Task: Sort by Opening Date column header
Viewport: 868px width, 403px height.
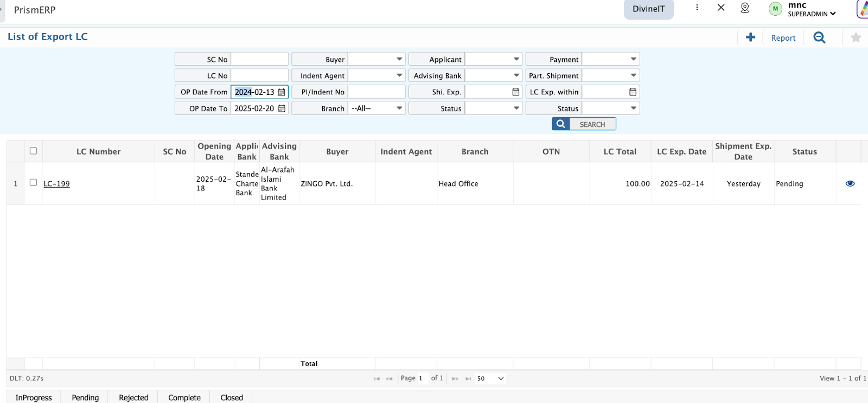Action: tap(214, 151)
